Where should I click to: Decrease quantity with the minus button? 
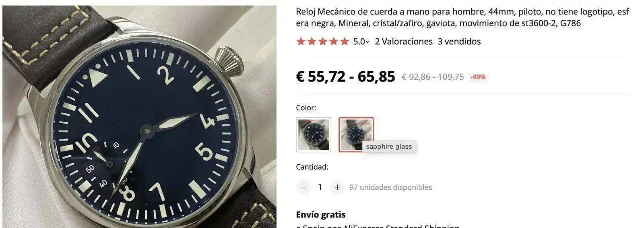[x=303, y=187]
